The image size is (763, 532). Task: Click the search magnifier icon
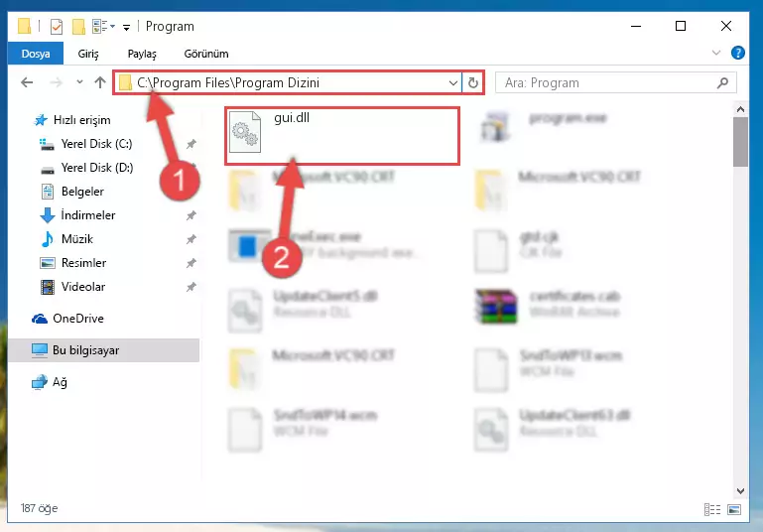pyautogui.click(x=722, y=82)
